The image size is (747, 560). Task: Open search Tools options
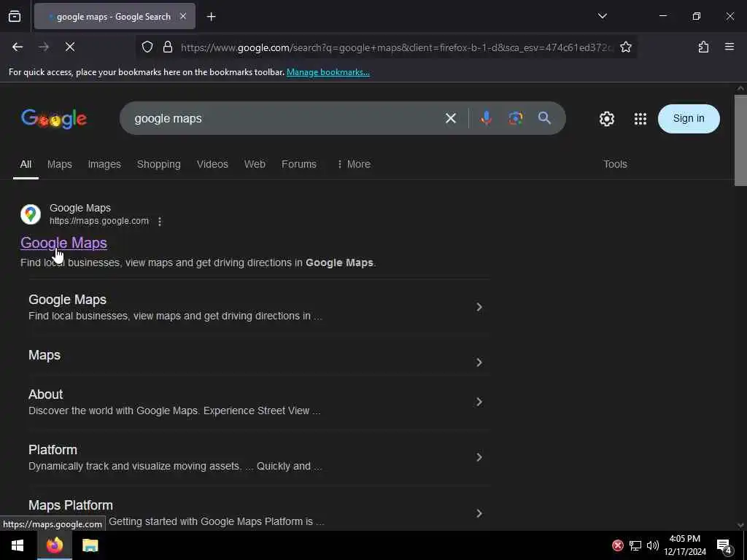(615, 164)
